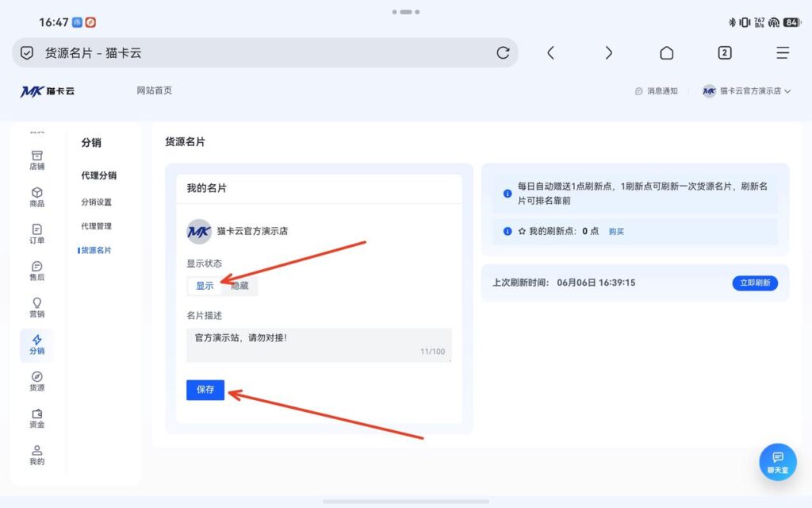Click into the 名片描述 text area
This screenshot has width=812, height=508.
[x=319, y=344]
